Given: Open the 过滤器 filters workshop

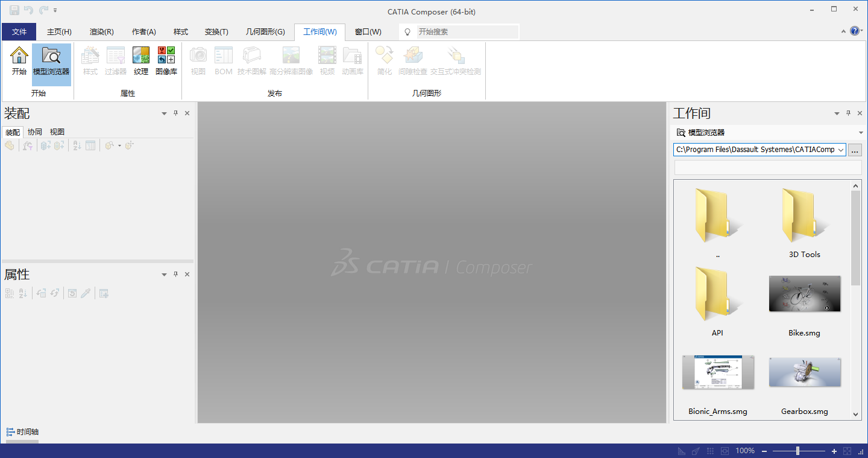Looking at the screenshot, I should [x=116, y=62].
